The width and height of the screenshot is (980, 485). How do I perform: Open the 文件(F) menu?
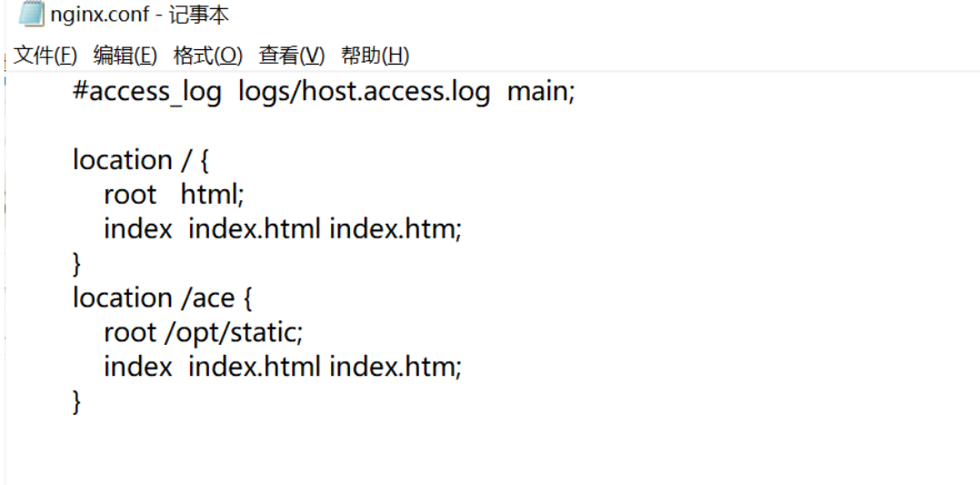click(45, 56)
